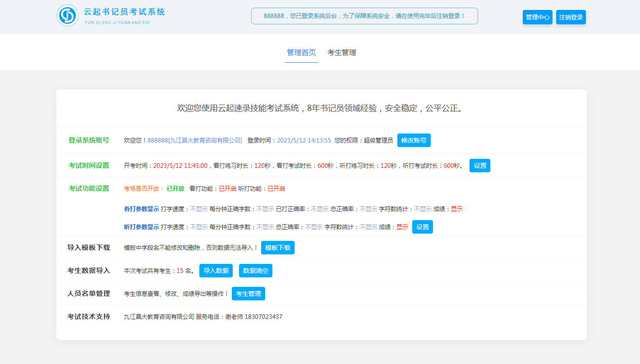Click the 注销登录 button to log out
640x364 pixels.
(571, 17)
